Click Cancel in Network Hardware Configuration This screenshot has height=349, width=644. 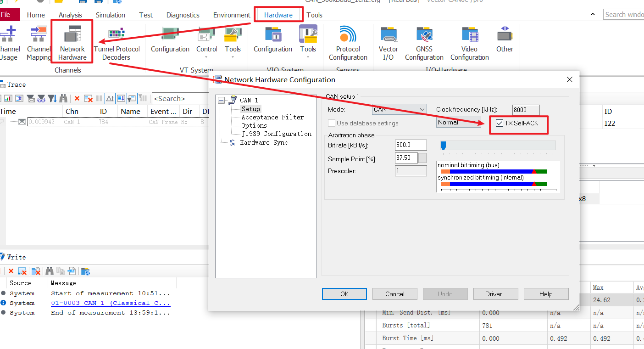click(395, 294)
